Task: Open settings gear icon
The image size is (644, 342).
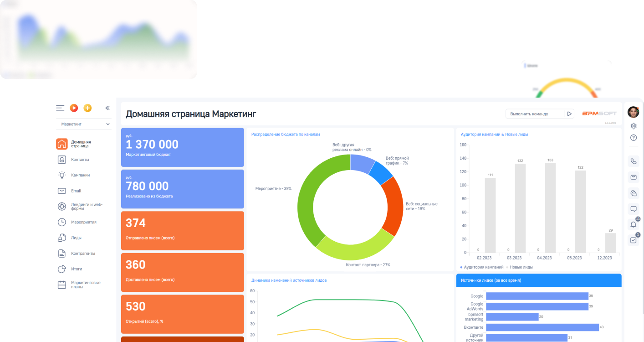Action: pos(633,126)
